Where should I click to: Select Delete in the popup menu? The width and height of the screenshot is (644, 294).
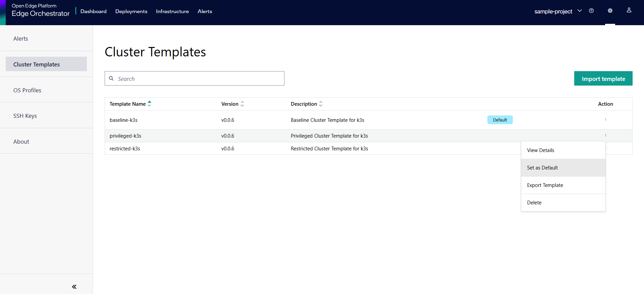point(534,203)
